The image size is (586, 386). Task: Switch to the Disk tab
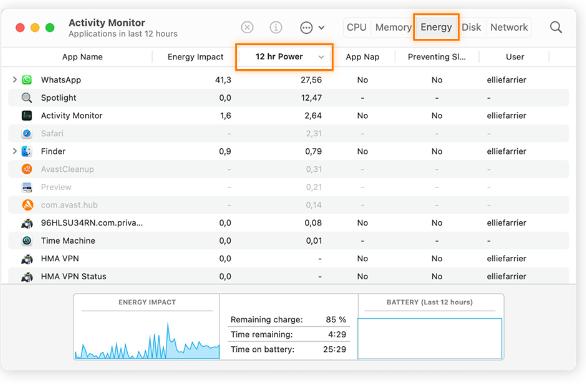click(471, 27)
